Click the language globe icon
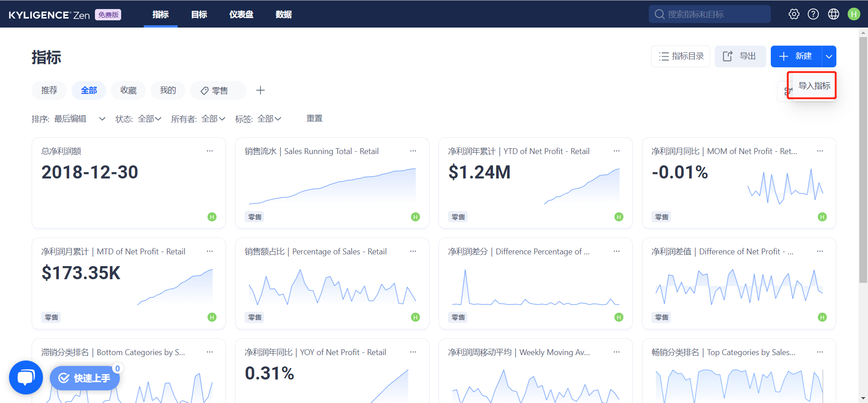Screen dimensions: 868x403 (834, 14)
